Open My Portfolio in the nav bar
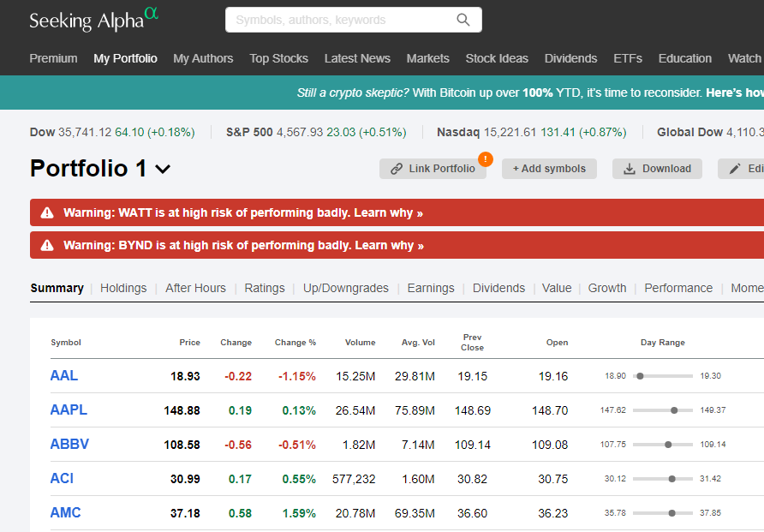Viewport: 764px width, 532px height. point(125,58)
